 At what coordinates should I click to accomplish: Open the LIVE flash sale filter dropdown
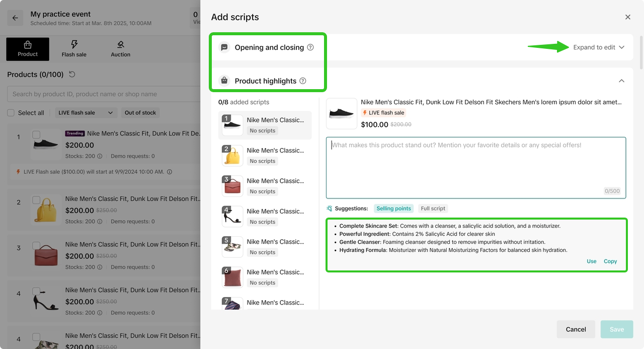(x=86, y=113)
